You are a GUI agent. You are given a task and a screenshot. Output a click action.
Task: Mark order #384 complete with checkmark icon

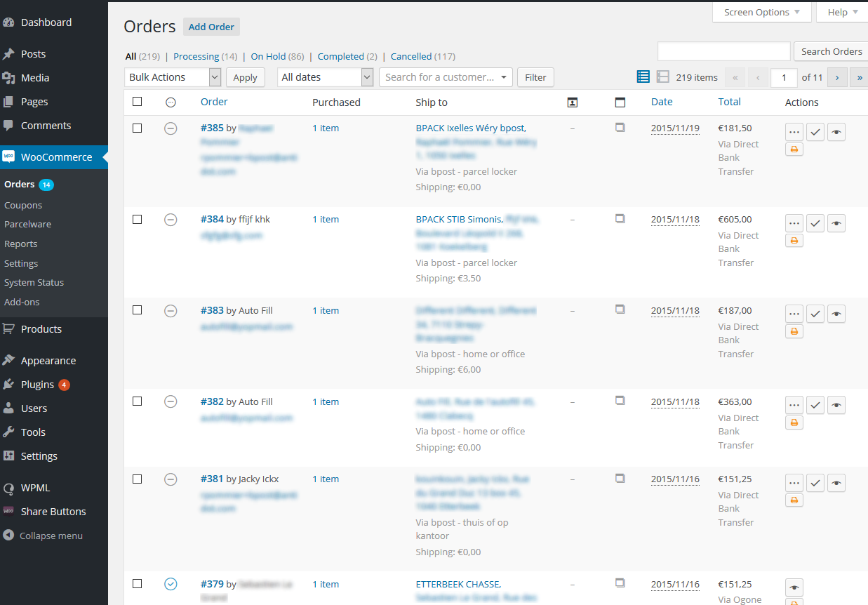(815, 223)
